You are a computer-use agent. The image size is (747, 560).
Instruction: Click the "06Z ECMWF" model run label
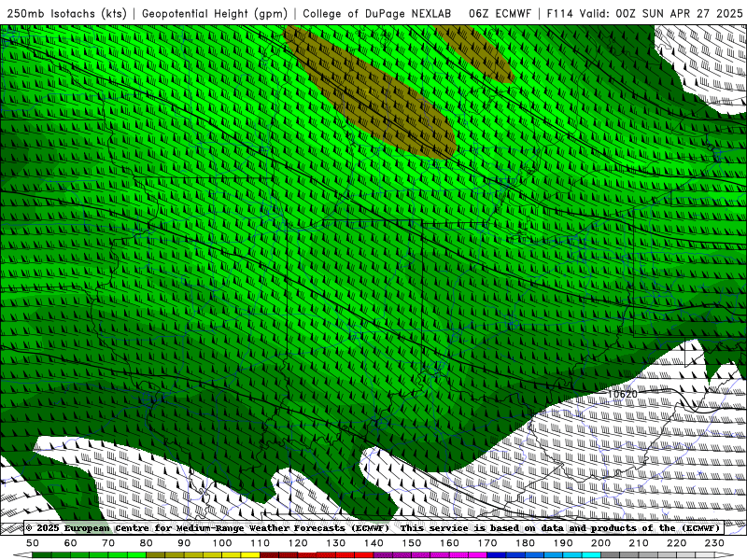click(500, 13)
